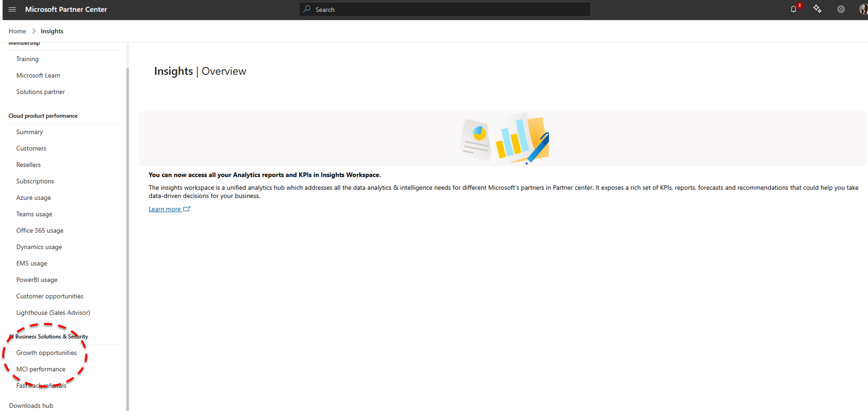Viewport: 868px width, 411px height.
Task: Go to the Home breadcrumb
Action: 17,31
